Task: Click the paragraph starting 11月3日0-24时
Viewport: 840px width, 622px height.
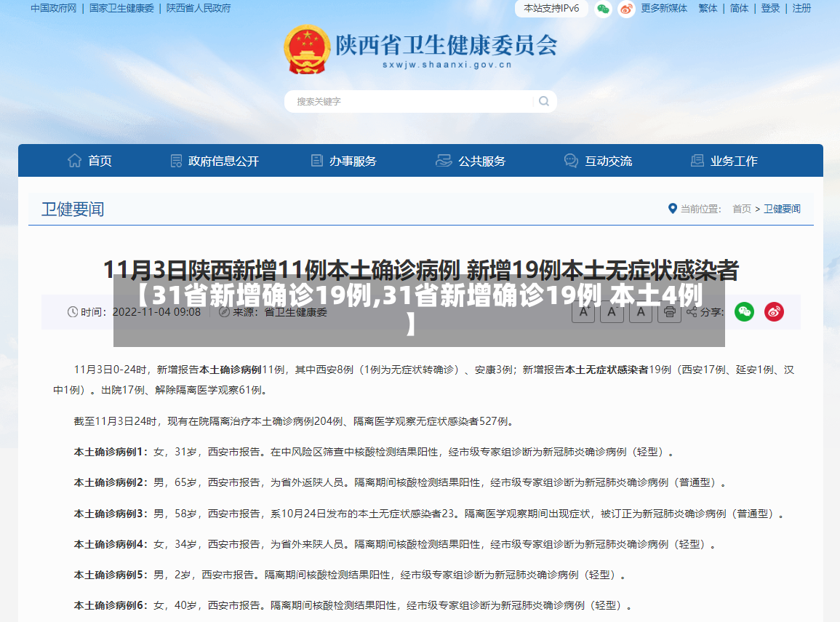Action: click(423, 379)
